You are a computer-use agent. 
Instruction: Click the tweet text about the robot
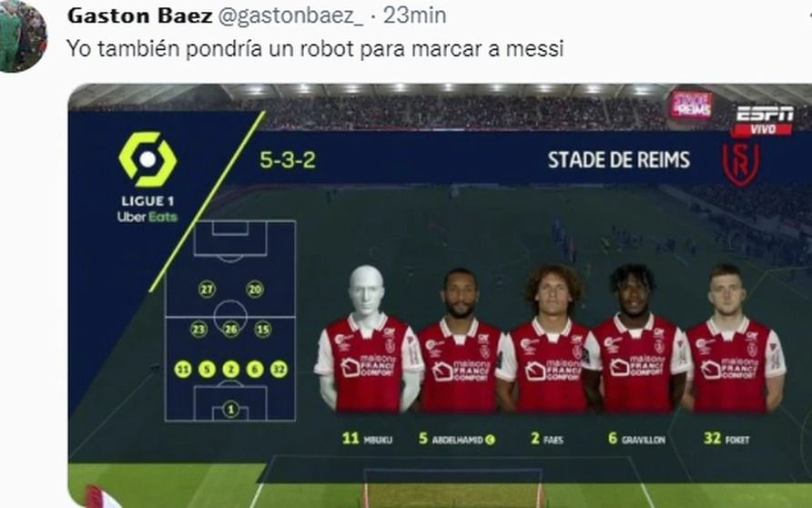(315, 48)
